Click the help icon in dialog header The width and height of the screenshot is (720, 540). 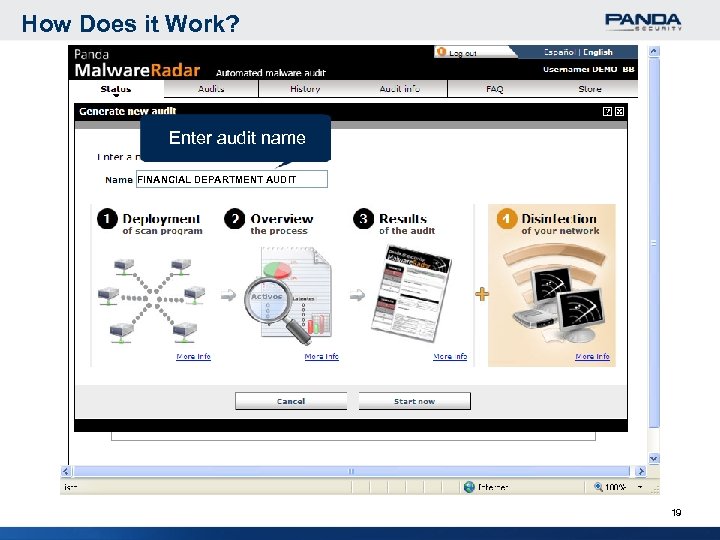(607, 111)
